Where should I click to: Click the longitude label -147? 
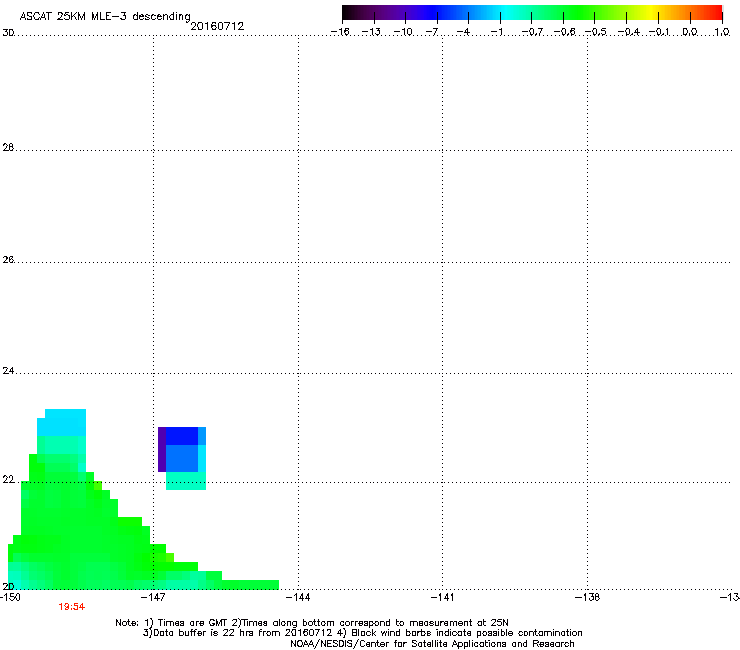point(153,597)
